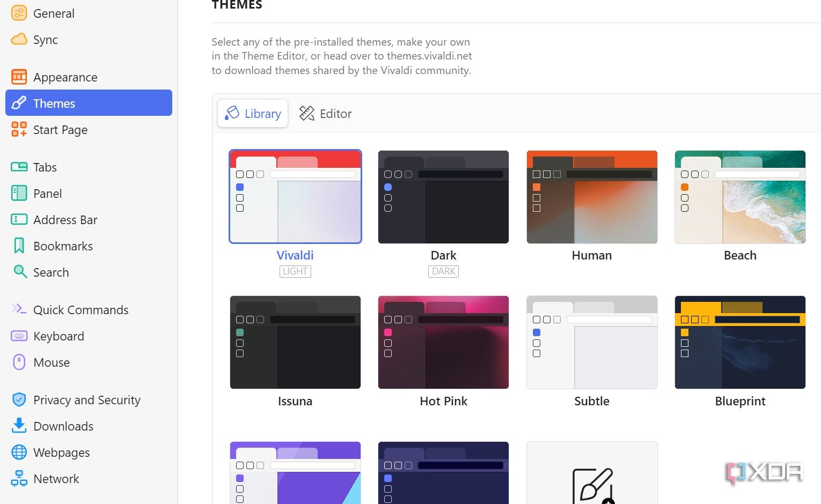
Task: Click the Panel icon in sidebar
Action: [19, 193]
